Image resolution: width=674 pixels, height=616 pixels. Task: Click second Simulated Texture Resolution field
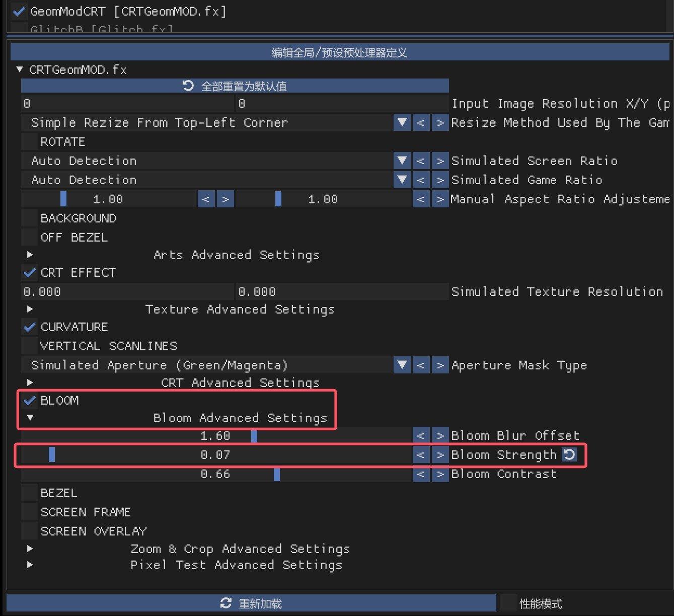(342, 292)
